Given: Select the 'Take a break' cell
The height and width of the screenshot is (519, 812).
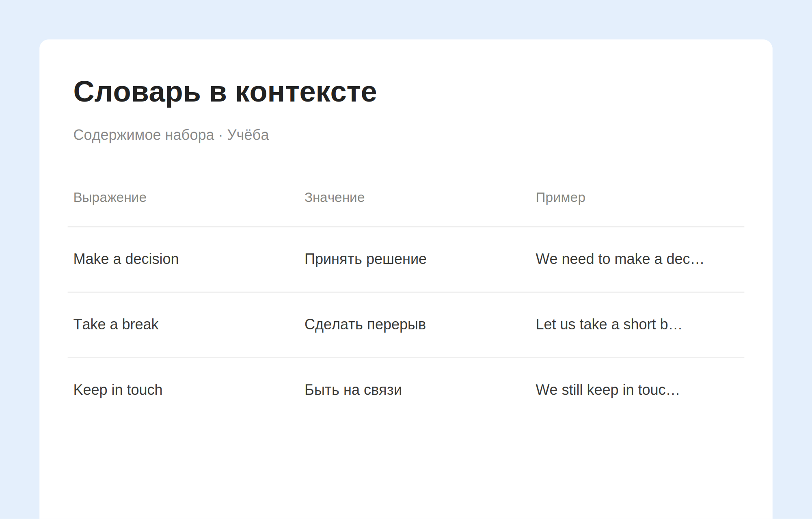Looking at the screenshot, I should tap(116, 324).
